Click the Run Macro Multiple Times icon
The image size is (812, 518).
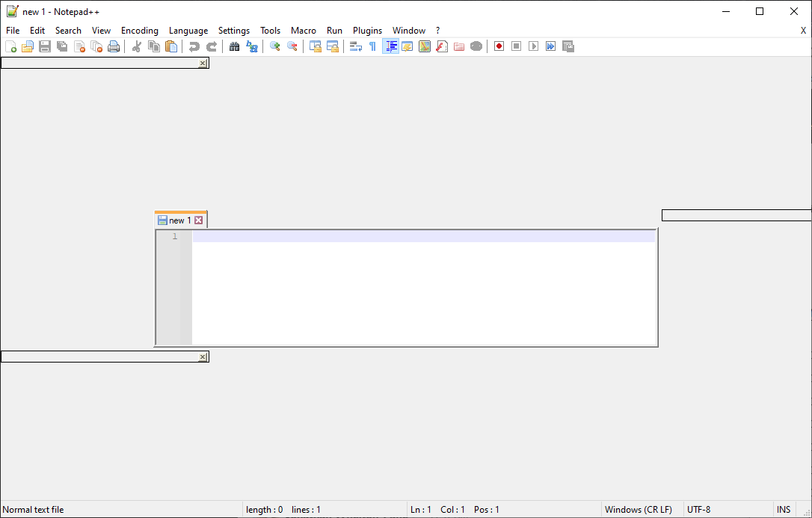tap(550, 46)
